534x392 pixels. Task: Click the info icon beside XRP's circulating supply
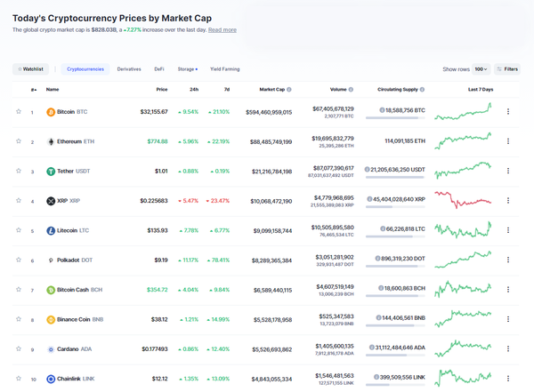pos(369,199)
